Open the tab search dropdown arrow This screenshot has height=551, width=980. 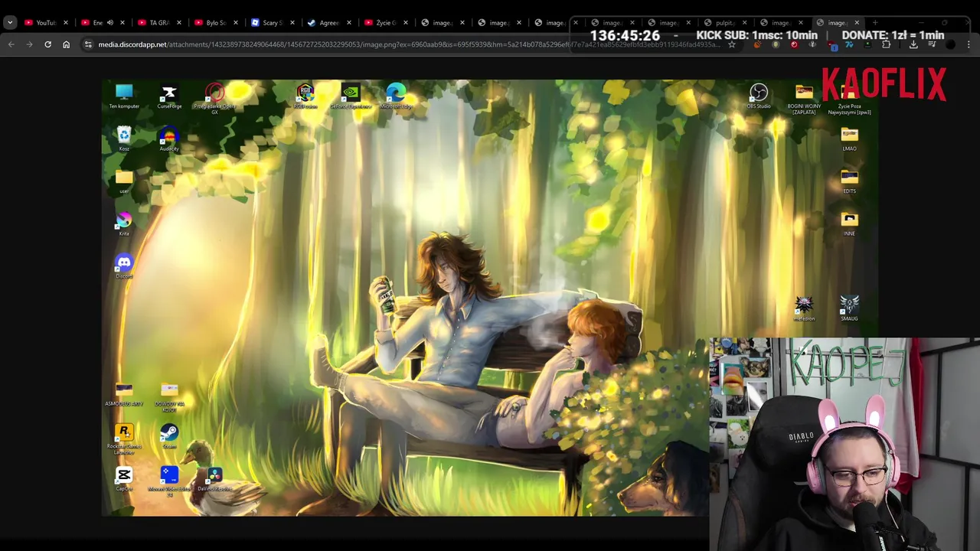[10, 22]
